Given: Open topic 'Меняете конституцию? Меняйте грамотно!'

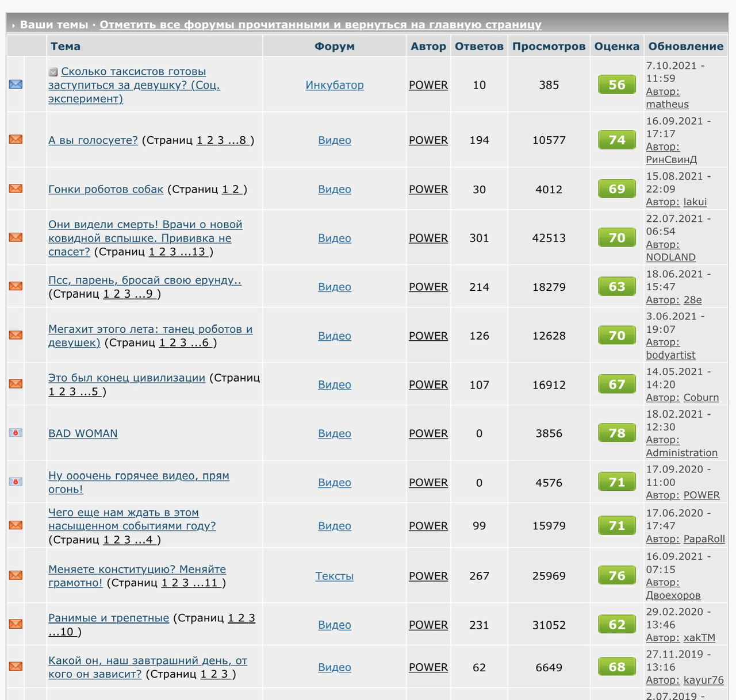Looking at the screenshot, I should [137, 576].
